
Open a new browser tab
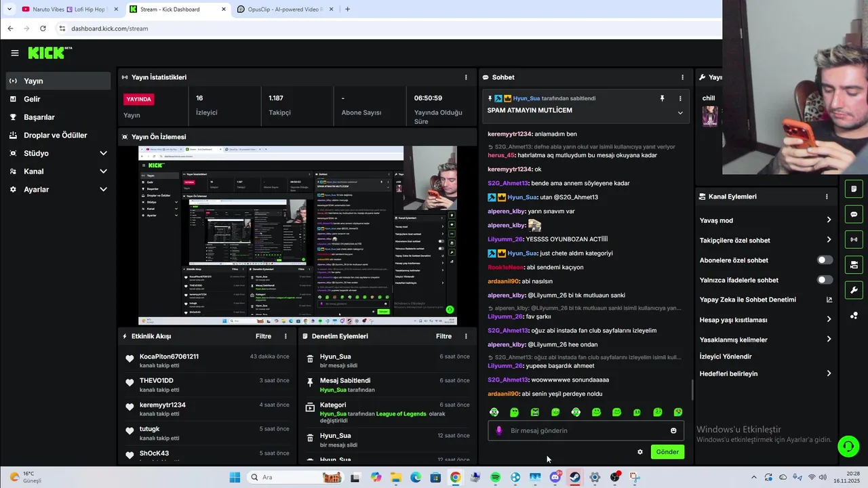click(x=347, y=9)
